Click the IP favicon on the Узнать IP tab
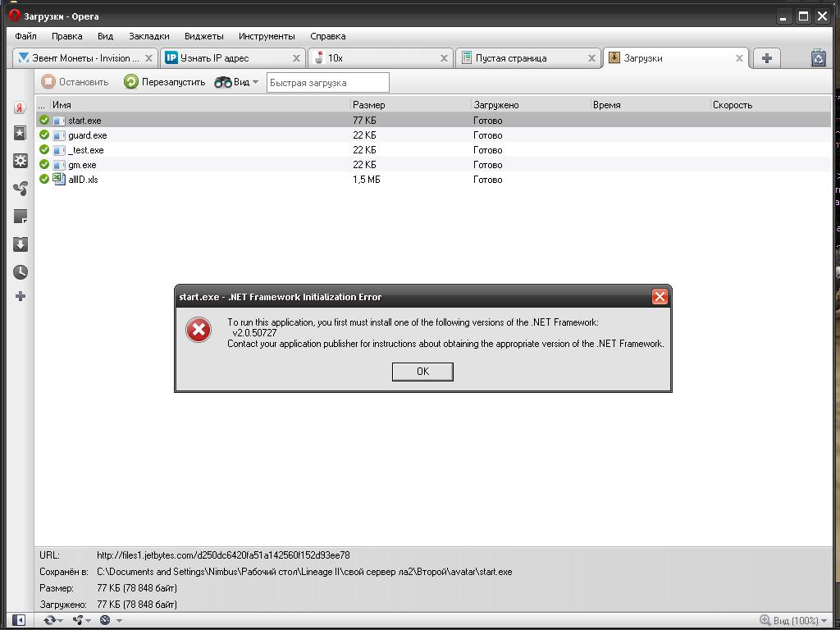 click(171, 58)
